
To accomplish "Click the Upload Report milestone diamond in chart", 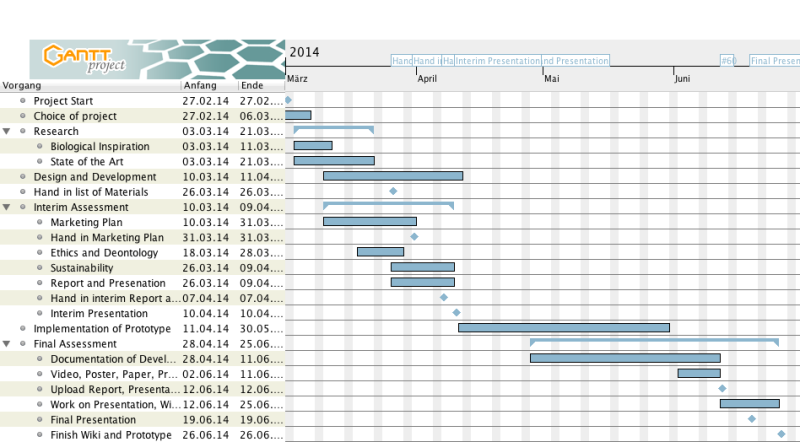I will point(722,388).
